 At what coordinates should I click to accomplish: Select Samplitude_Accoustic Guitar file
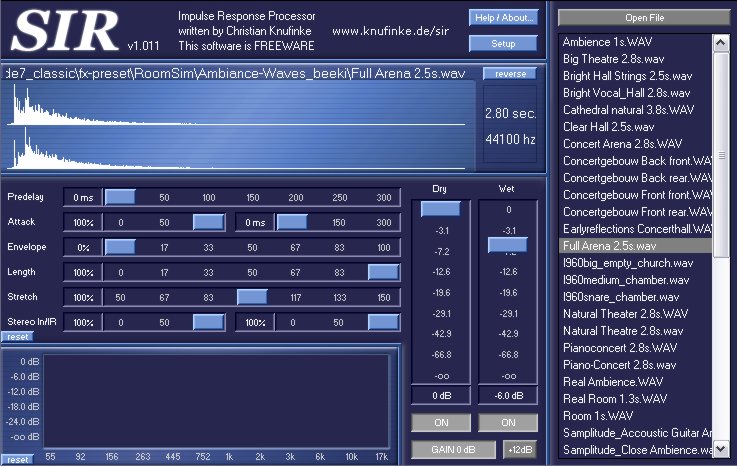[637, 433]
